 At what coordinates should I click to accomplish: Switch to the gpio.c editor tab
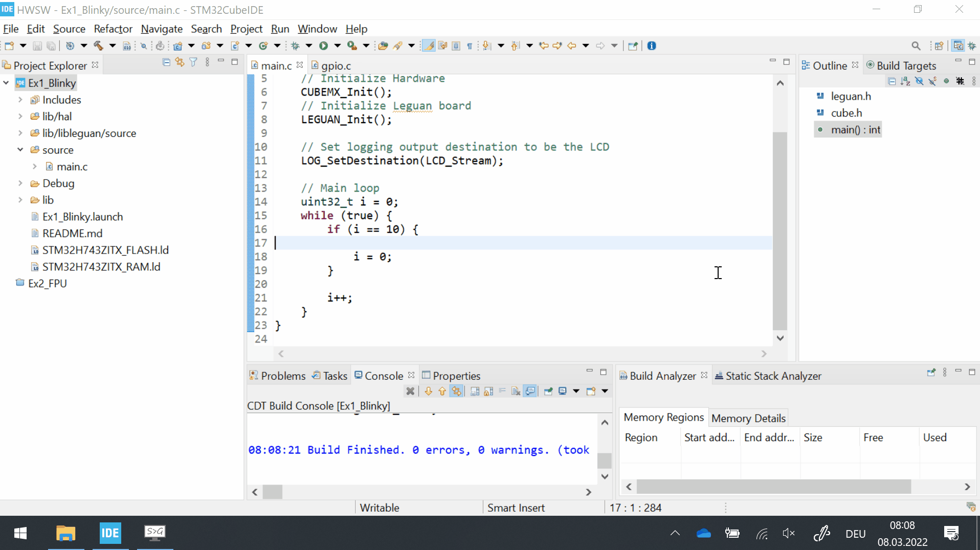[x=336, y=65]
